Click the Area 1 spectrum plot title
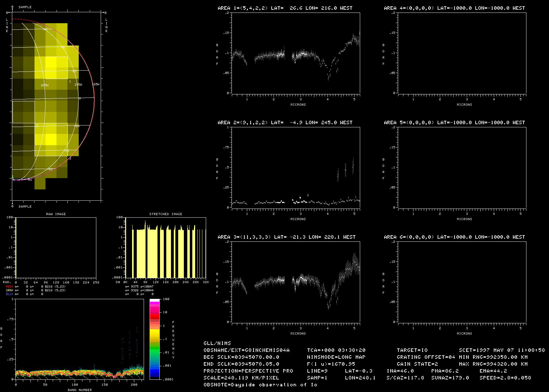This screenshot has width=549, height=392. pyautogui.click(x=285, y=8)
